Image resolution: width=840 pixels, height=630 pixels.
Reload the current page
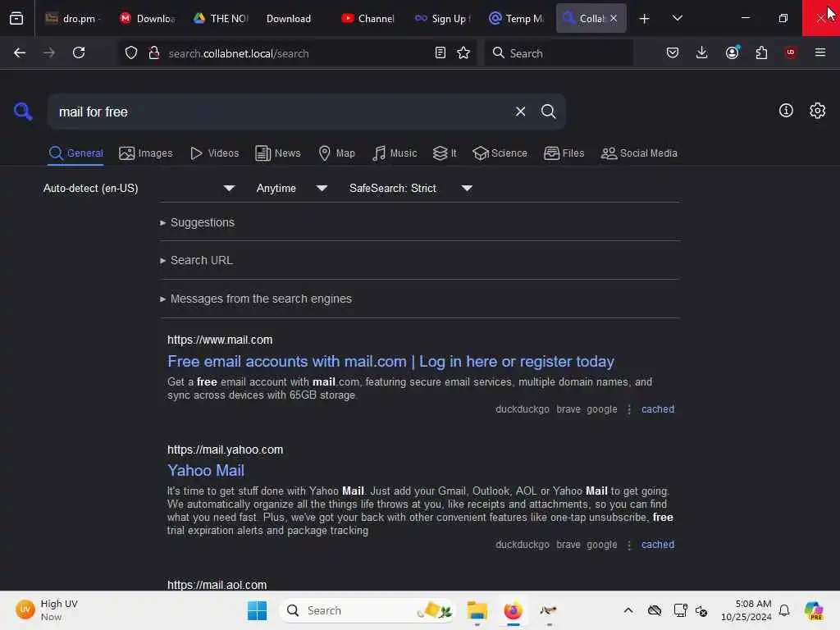point(79,52)
